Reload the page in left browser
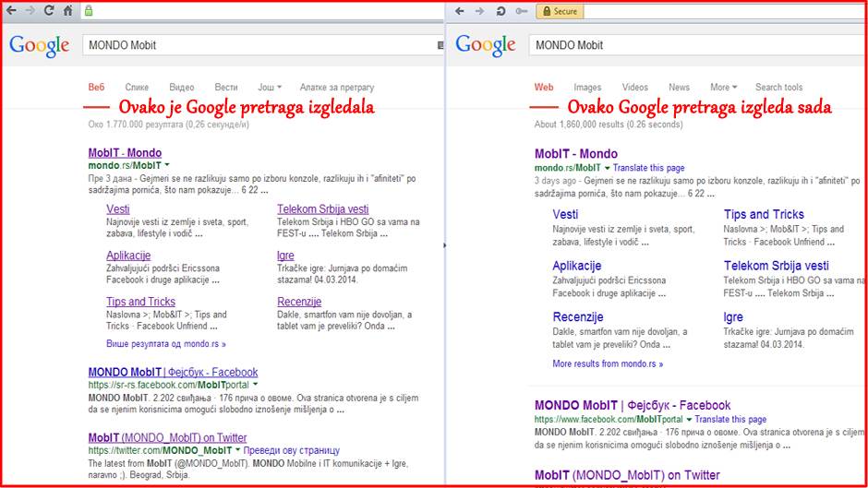 [49, 10]
